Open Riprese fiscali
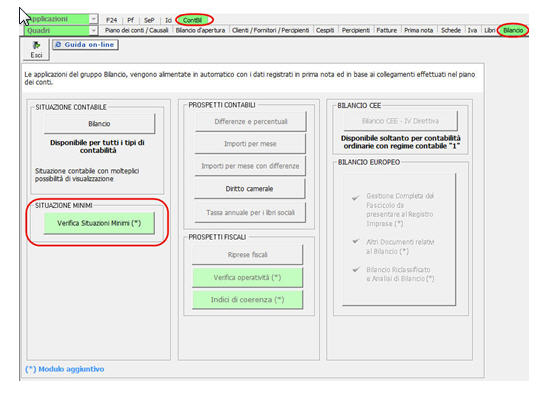Screen dimensions: 549x395 247,255
